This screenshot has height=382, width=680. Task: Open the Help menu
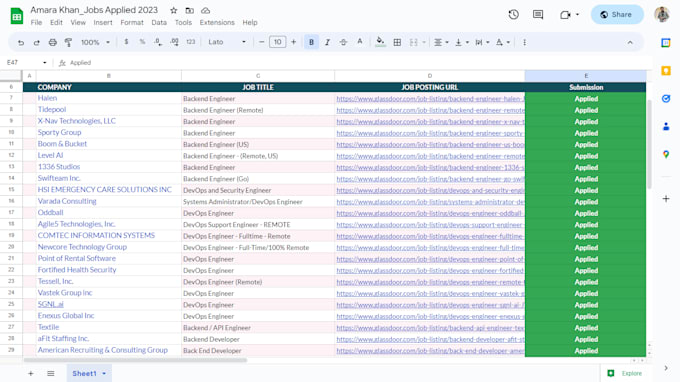click(250, 23)
